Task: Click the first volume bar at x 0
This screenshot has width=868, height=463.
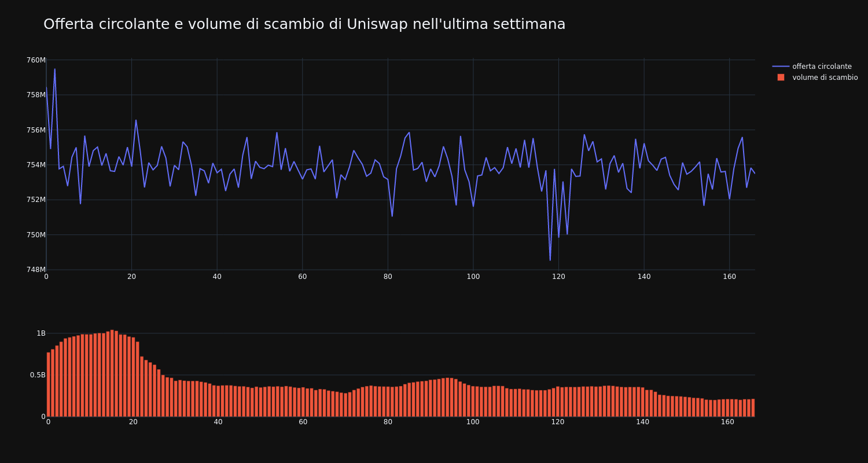Action: tap(49, 384)
